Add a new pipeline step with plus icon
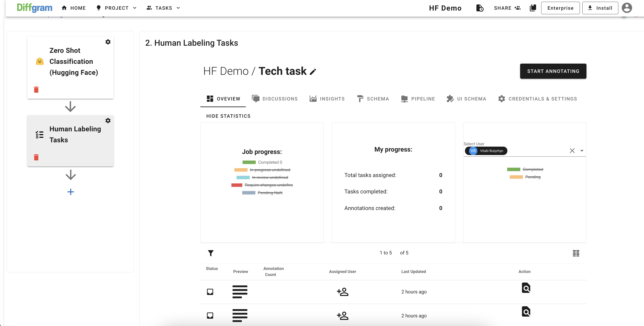The height and width of the screenshot is (326, 644). [x=71, y=192]
